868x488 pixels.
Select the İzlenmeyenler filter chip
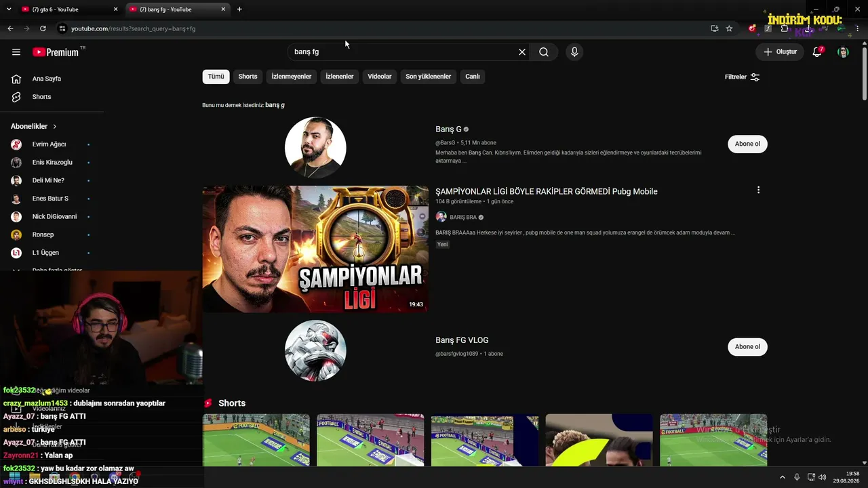292,77
